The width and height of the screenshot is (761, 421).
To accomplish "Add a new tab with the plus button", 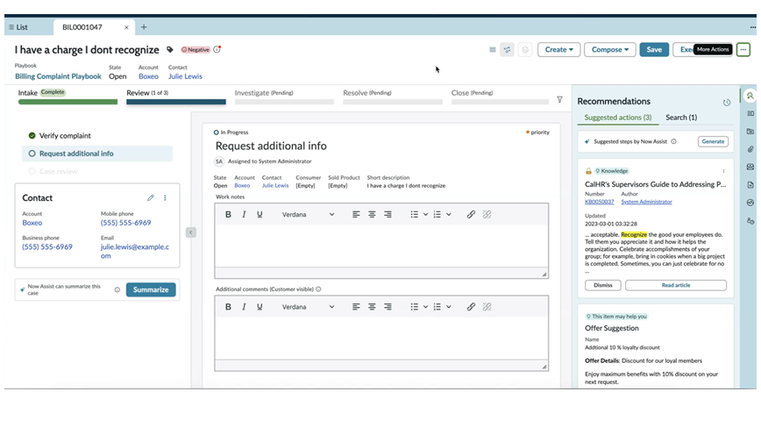I will pos(144,27).
